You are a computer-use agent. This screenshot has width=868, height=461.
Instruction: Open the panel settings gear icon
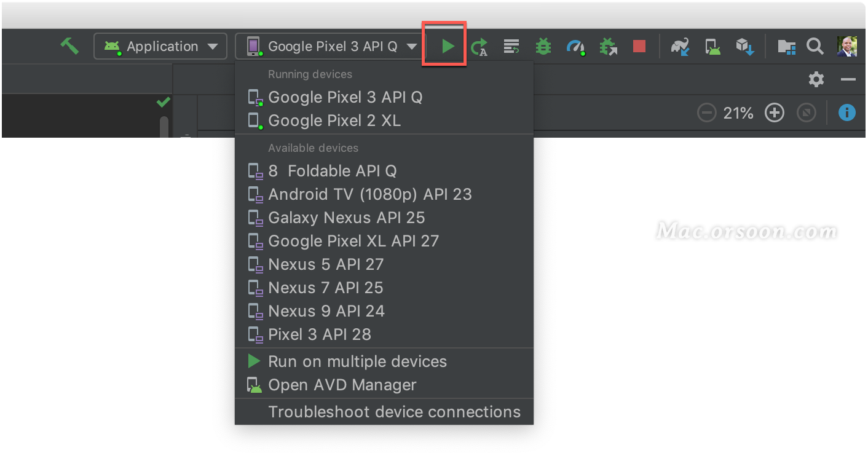click(816, 79)
